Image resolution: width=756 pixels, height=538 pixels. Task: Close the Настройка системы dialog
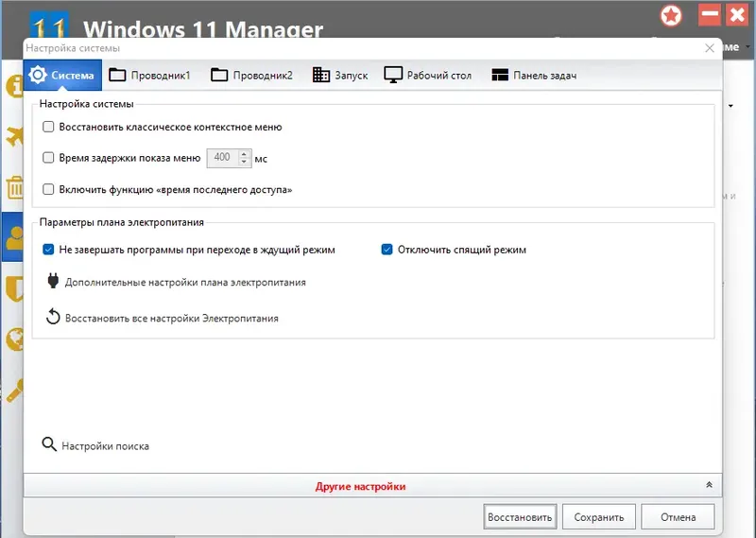[710, 48]
